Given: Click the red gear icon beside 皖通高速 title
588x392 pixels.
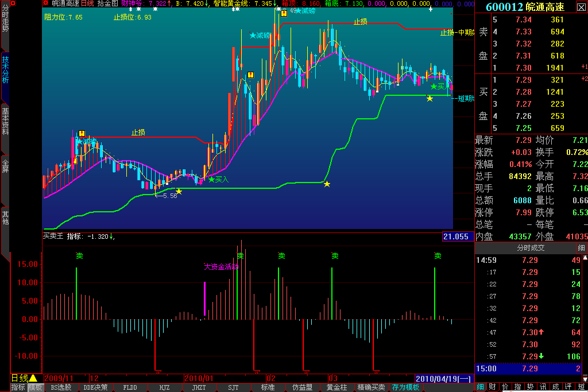Looking at the screenshot, I should (47, 3).
